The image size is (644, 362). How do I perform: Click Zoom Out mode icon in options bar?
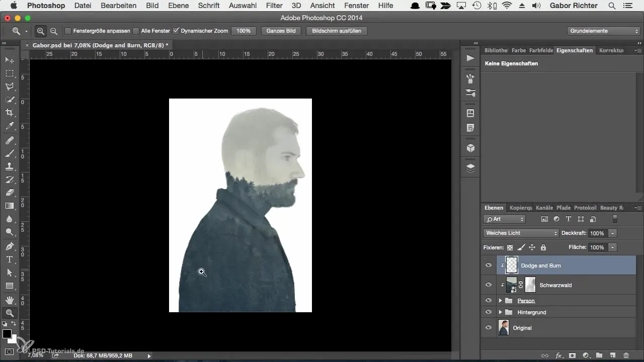(x=53, y=31)
